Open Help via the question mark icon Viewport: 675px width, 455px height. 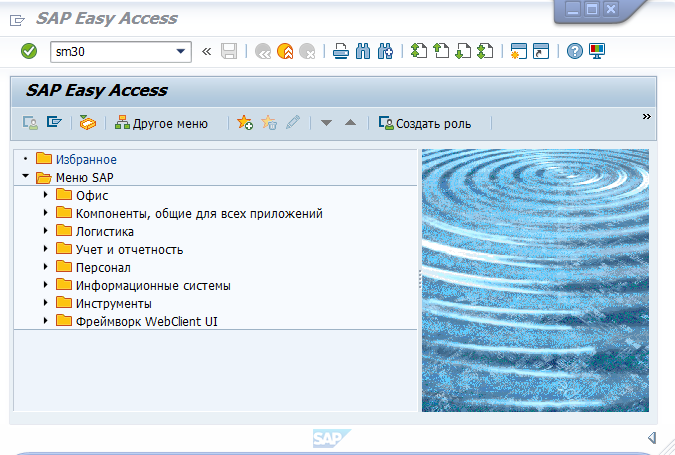coord(574,51)
